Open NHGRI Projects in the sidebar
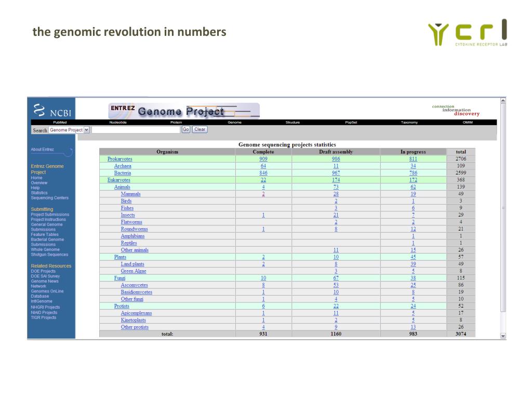The image size is (532, 399). (45, 307)
